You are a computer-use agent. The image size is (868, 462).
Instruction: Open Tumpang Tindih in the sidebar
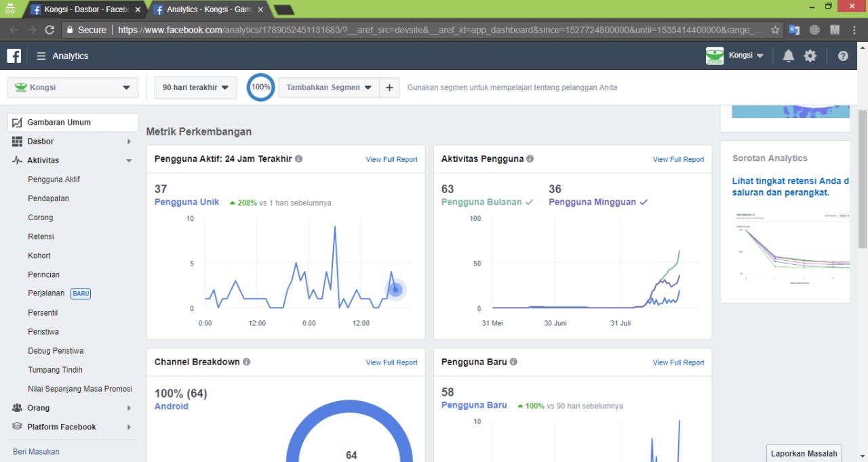(55, 370)
